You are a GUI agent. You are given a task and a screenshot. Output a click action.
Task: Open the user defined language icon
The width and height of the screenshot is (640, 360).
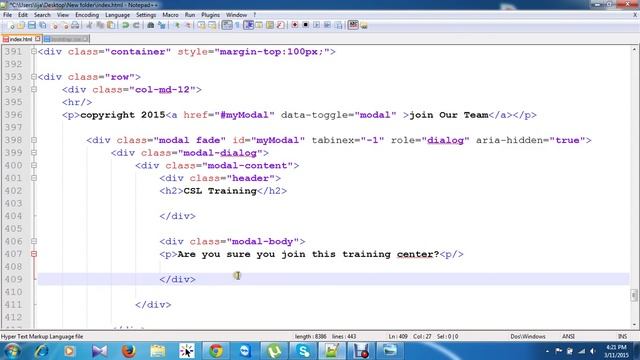259,25
